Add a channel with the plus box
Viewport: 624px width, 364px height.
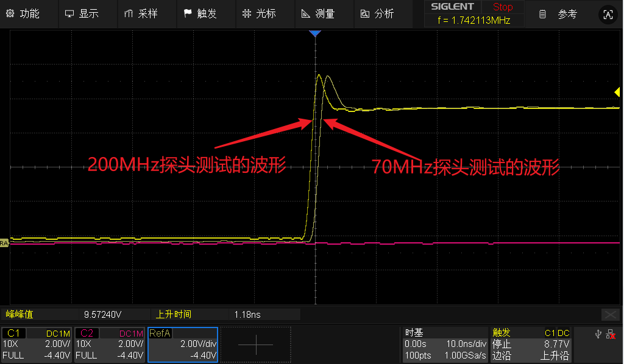255,345
